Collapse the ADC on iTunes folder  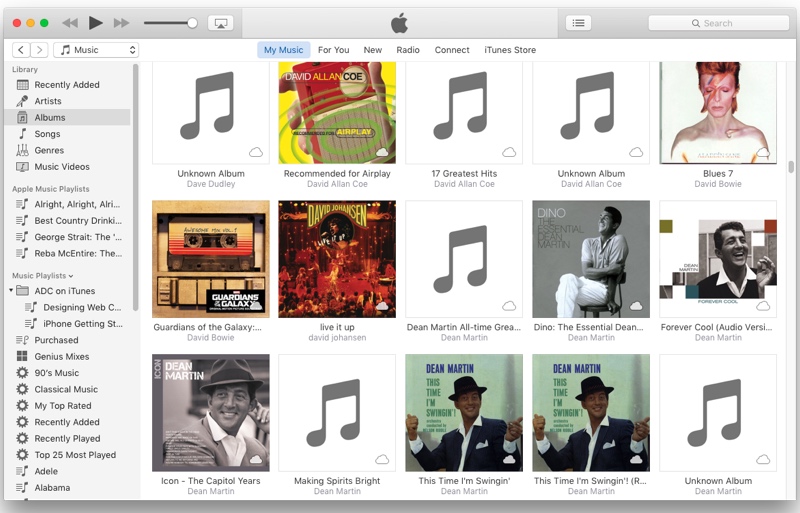[x=12, y=291]
